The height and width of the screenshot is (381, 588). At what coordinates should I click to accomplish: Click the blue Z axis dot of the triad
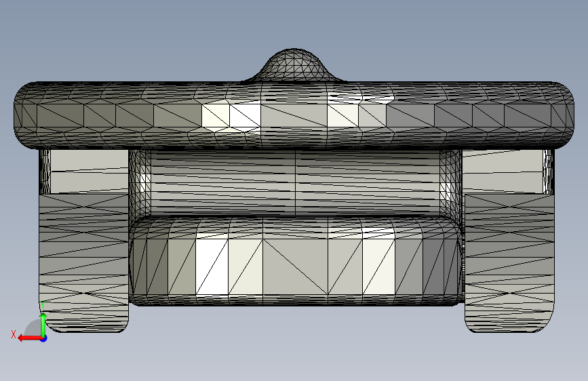click(x=44, y=338)
